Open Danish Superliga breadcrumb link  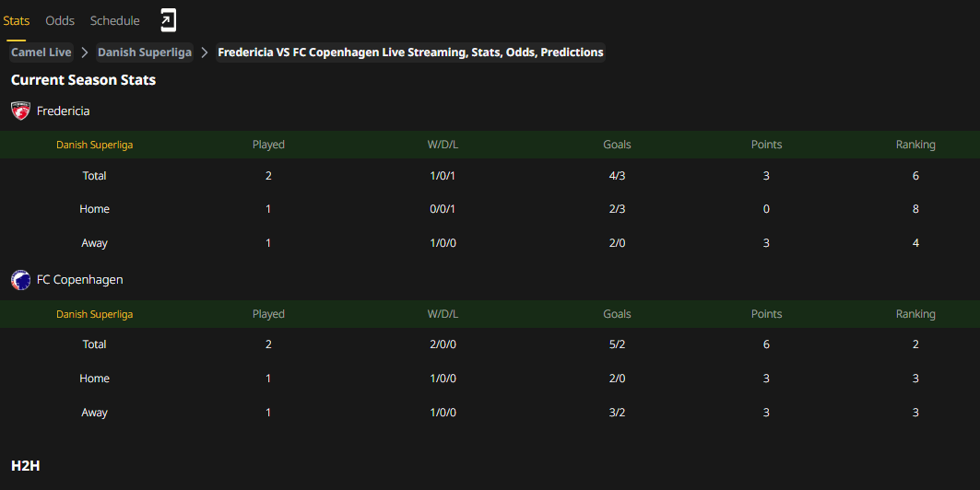145,52
